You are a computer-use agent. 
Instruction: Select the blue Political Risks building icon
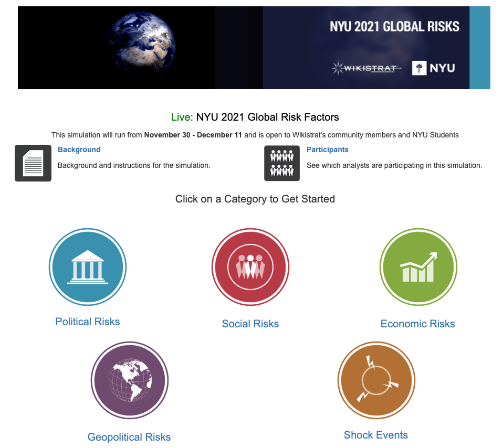88,267
